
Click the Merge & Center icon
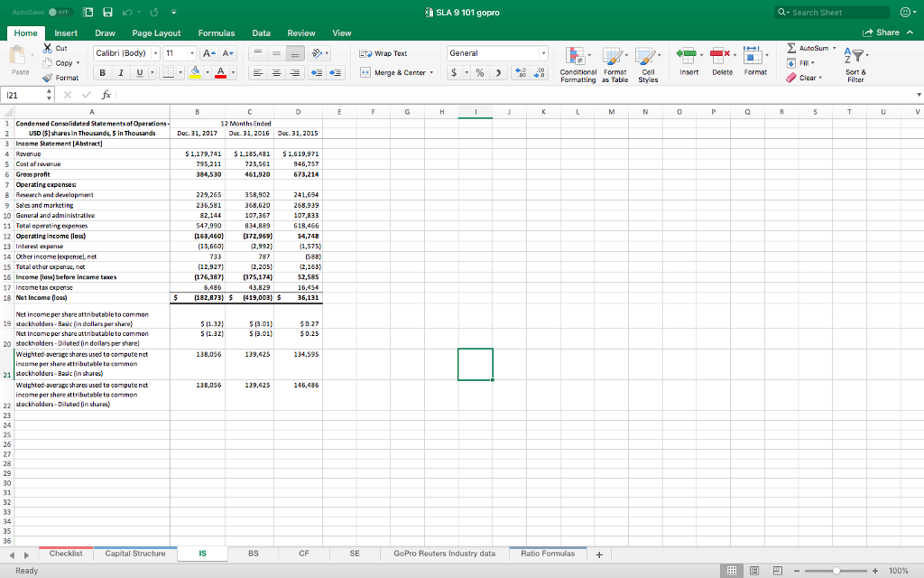pos(395,72)
